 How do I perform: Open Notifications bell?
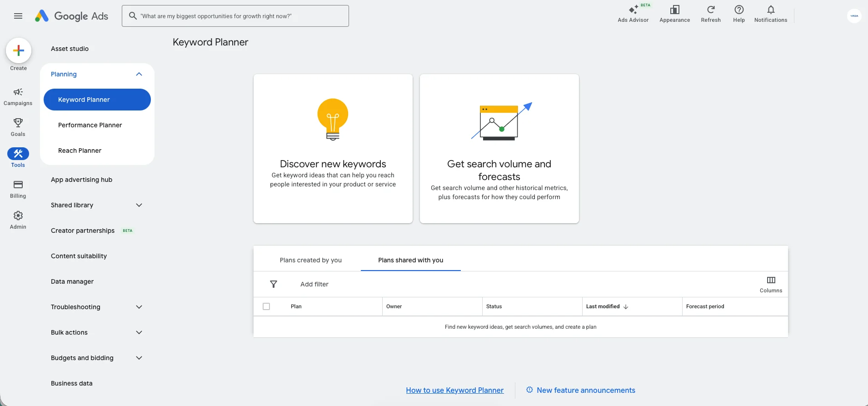point(771,14)
